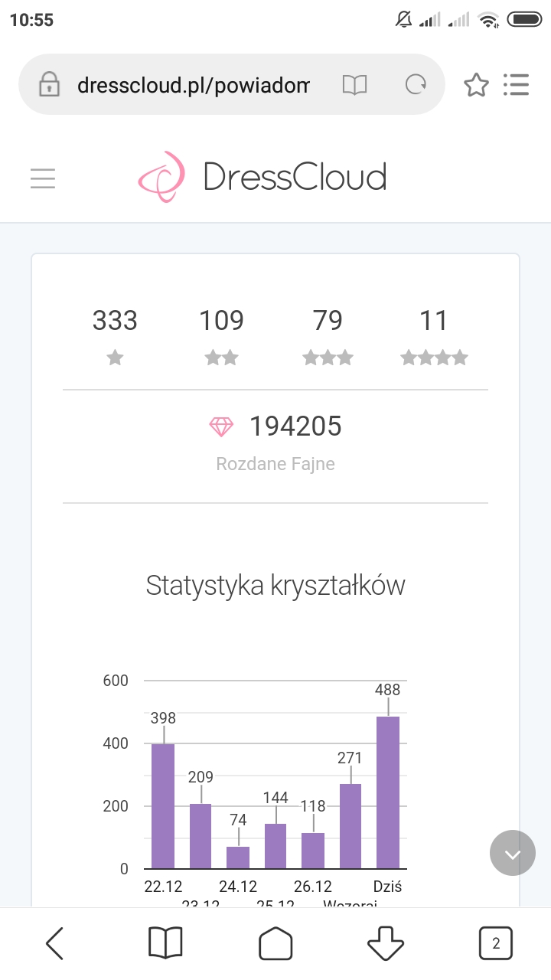
Task: Tap the Dziś bar showing 488
Action: pos(388,792)
